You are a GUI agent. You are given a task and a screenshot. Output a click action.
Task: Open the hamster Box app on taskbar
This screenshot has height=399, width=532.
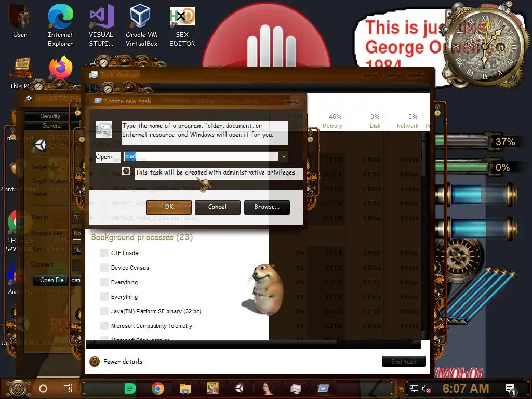click(x=212, y=389)
